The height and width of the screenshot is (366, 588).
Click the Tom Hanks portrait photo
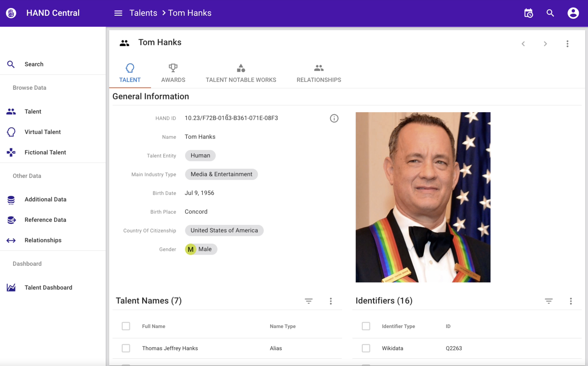423,197
